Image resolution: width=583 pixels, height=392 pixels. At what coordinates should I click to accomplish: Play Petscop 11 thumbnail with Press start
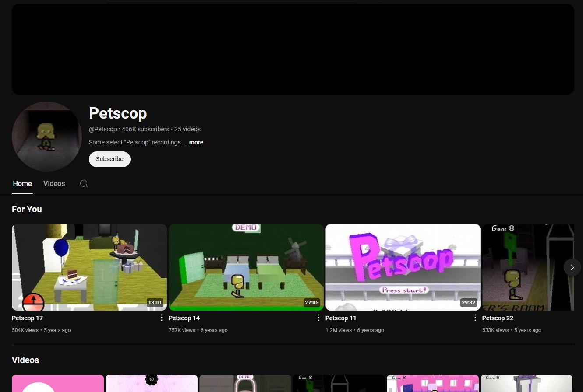tap(403, 267)
